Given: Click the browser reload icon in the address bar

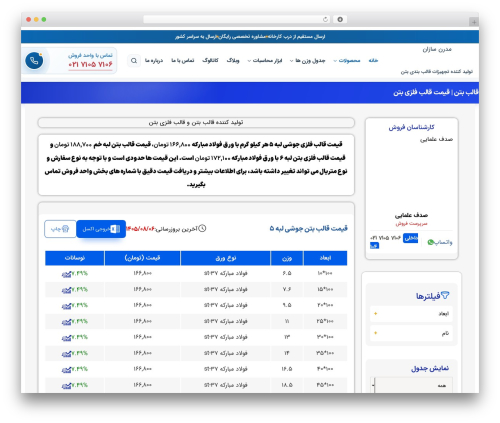Looking at the screenshot, I should point(325,19).
